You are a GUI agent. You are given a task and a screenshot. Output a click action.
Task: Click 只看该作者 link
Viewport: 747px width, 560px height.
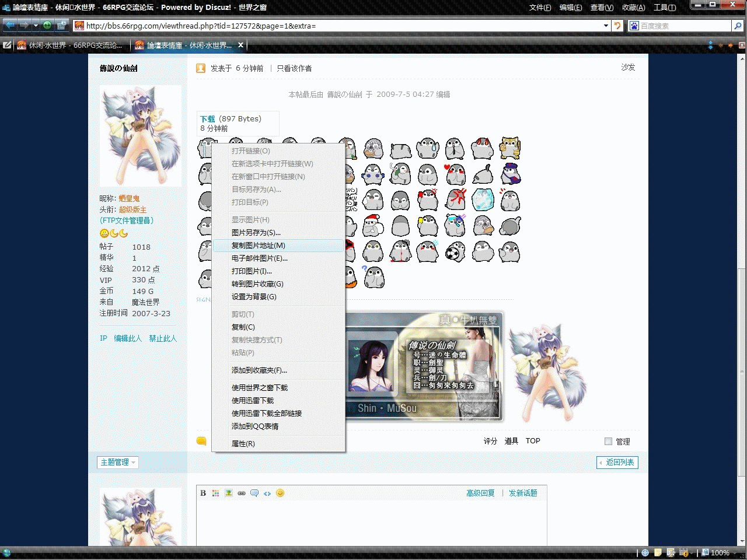[x=294, y=68]
